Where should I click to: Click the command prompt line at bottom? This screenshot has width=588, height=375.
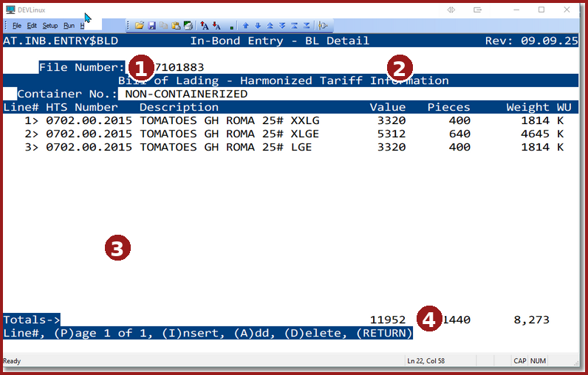click(207, 333)
